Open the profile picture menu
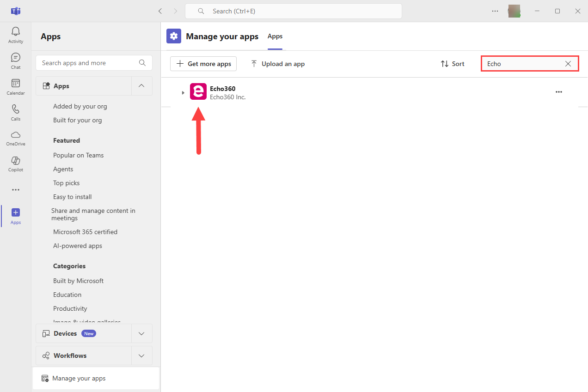 pyautogui.click(x=514, y=11)
